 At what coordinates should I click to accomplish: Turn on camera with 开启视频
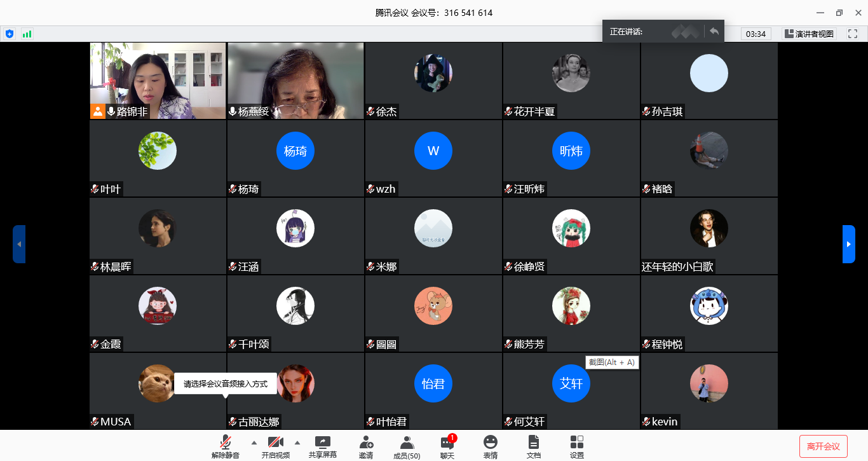pos(276,446)
